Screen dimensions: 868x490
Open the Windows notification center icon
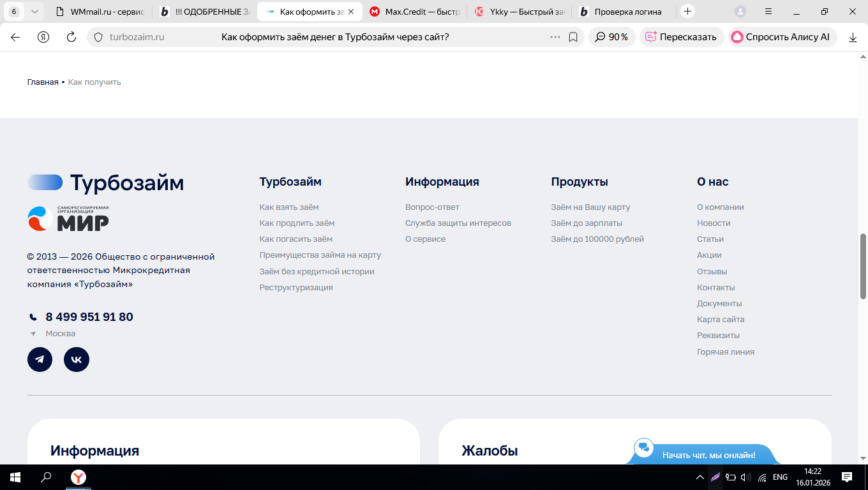tap(848, 477)
